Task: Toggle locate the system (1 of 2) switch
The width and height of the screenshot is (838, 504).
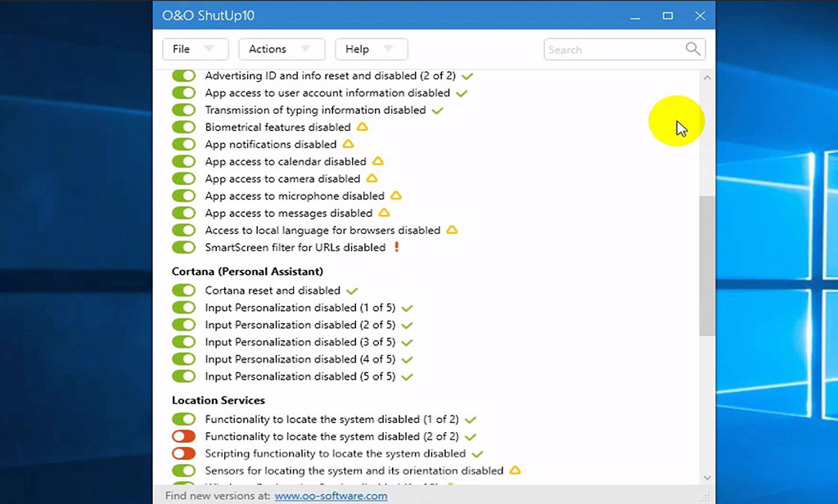Action: [184, 419]
